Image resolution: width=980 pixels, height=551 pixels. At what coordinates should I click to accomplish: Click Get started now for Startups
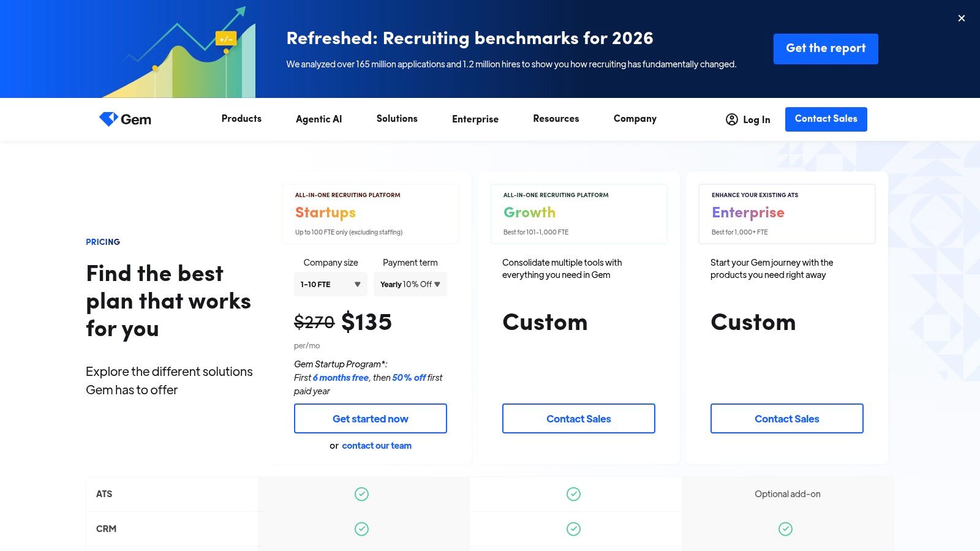370,418
